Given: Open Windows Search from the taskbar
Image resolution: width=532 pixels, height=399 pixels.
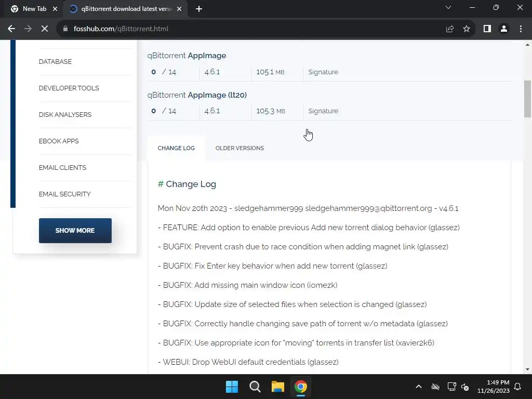Looking at the screenshot, I should pos(255,387).
